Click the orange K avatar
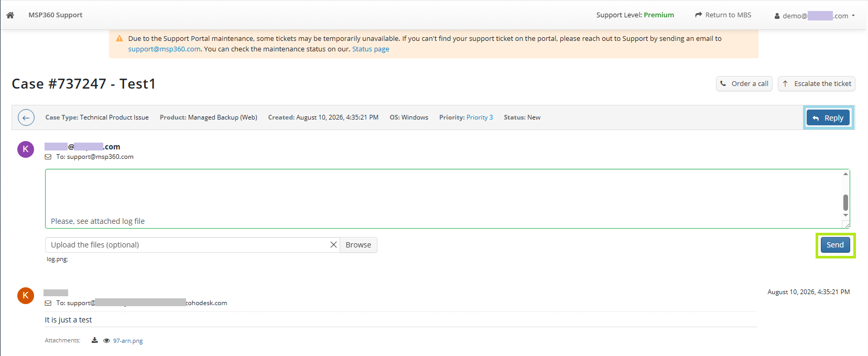 point(26,296)
